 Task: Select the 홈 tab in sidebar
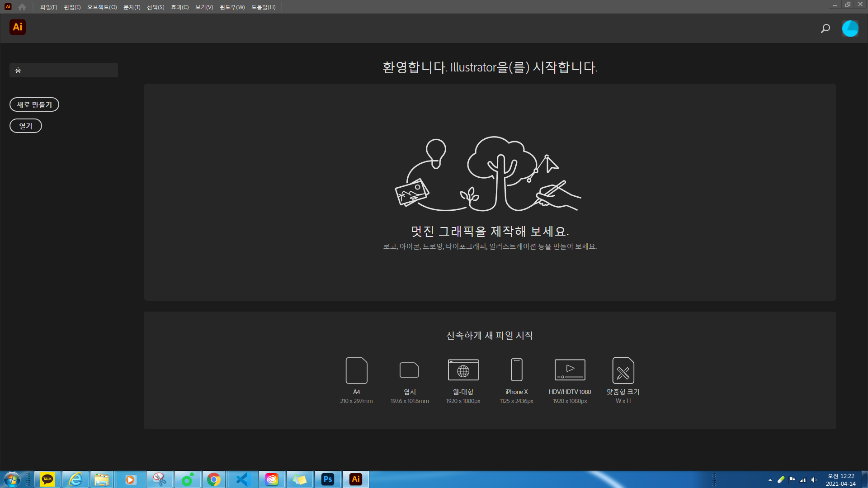(64, 70)
